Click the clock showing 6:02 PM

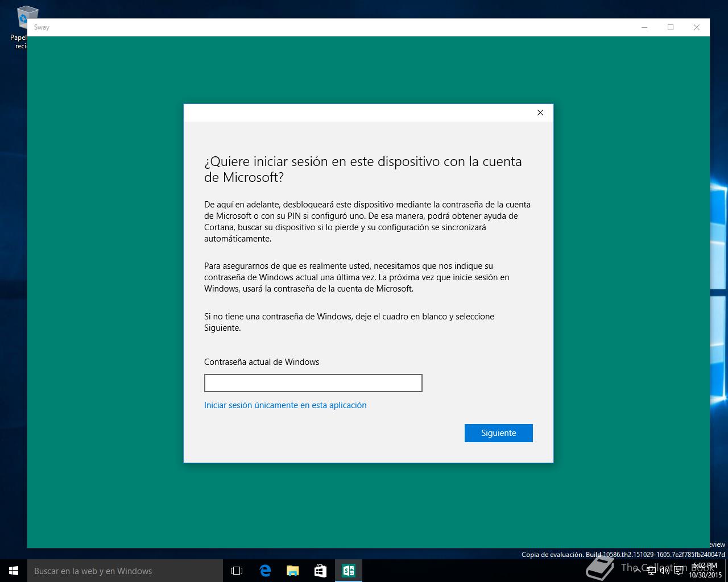(x=705, y=571)
